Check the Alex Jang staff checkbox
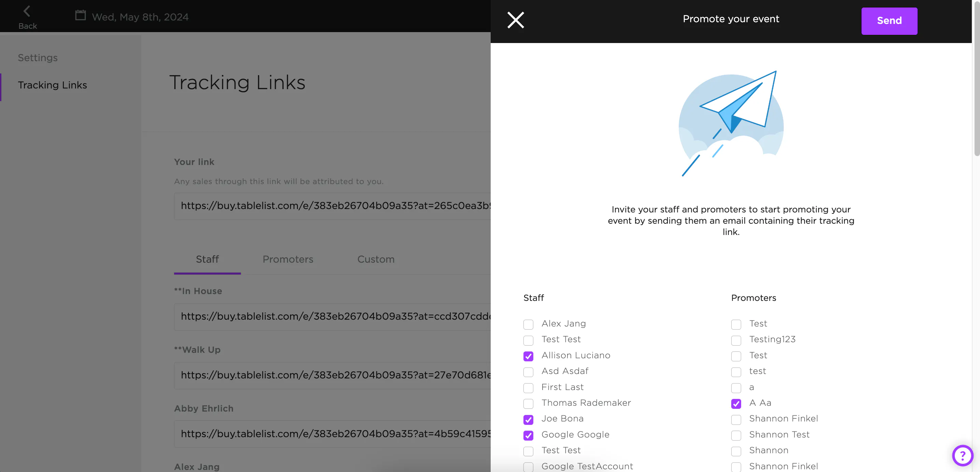Viewport: 980px width, 472px height. [x=528, y=324]
